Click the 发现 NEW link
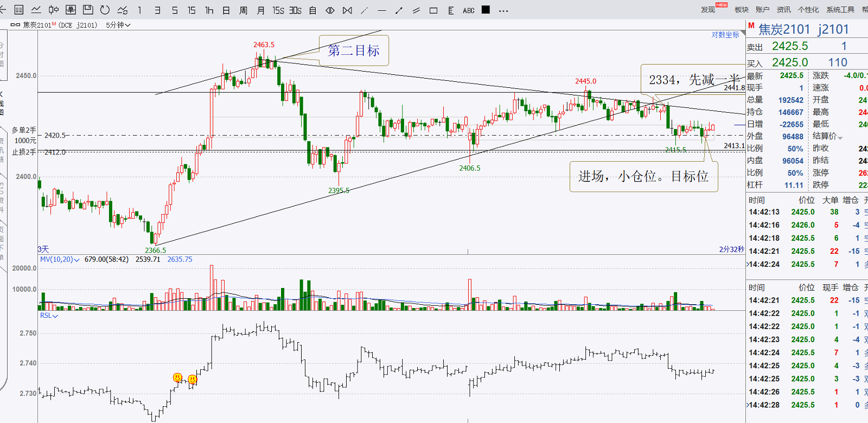Screen dimensions: 868x423 point(709,10)
